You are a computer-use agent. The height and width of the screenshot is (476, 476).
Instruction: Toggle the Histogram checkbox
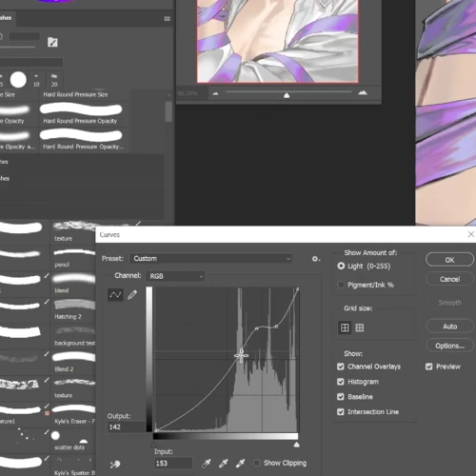coord(341,382)
